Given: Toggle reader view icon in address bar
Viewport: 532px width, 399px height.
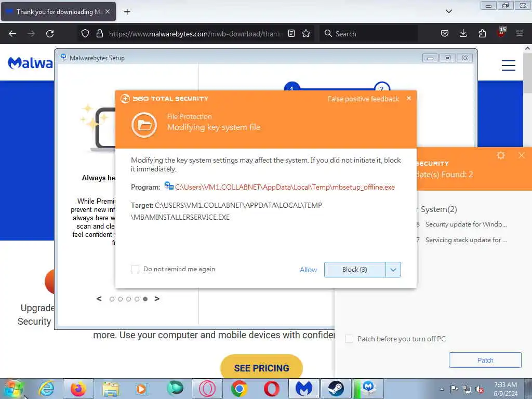Looking at the screenshot, I should click(x=291, y=33).
